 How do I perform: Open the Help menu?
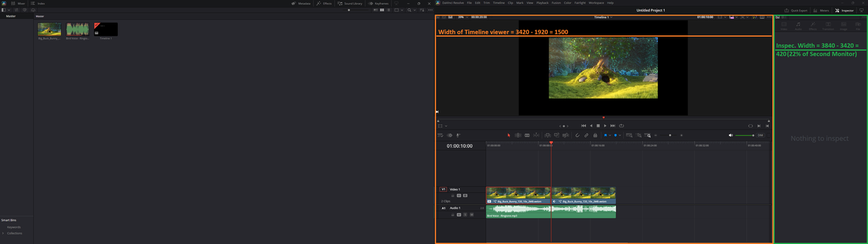(x=610, y=3)
